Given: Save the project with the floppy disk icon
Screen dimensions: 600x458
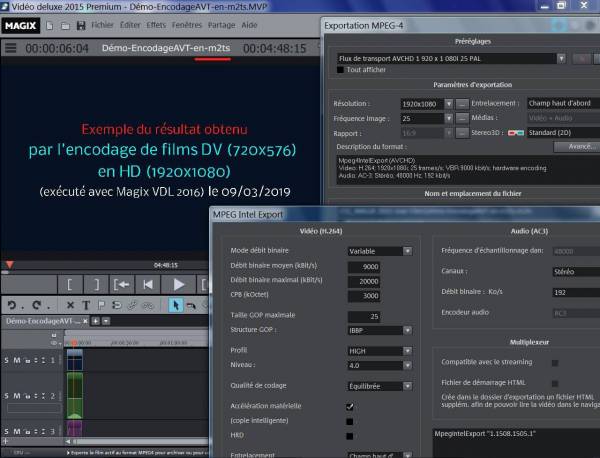Looking at the screenshot, I should pyautogui.click(x=81, y=26).
